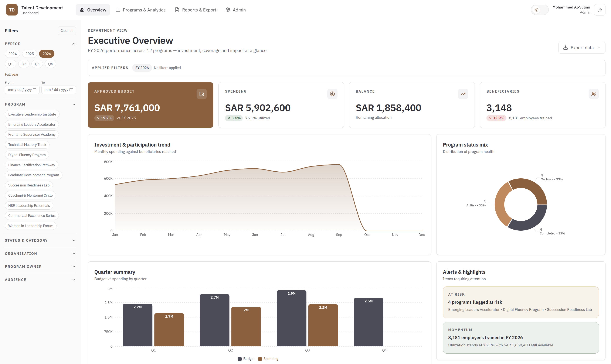Expand the Organisation filter section
Image resolution: width=611 pixels, height=364 pixels.
(x=40, y=254)
